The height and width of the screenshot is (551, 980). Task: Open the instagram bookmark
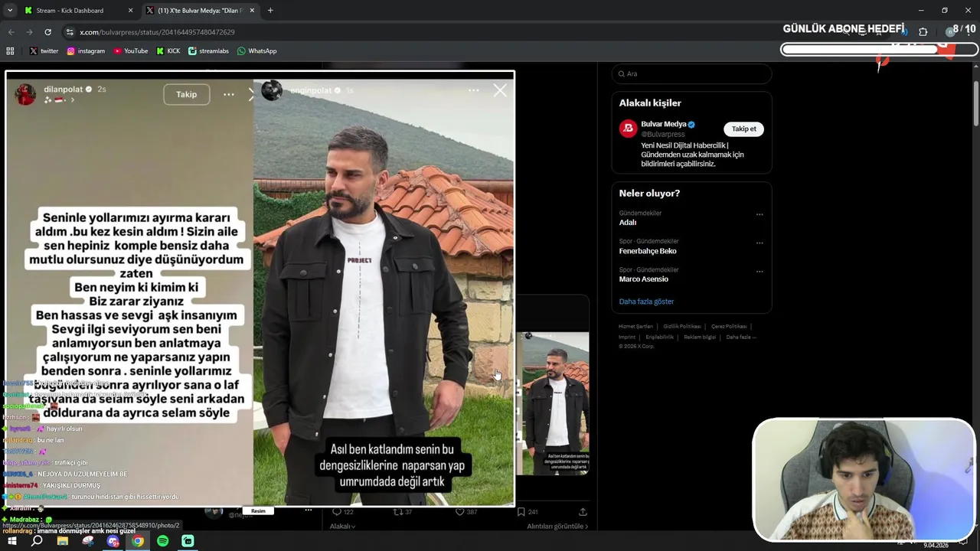(86, 51)
